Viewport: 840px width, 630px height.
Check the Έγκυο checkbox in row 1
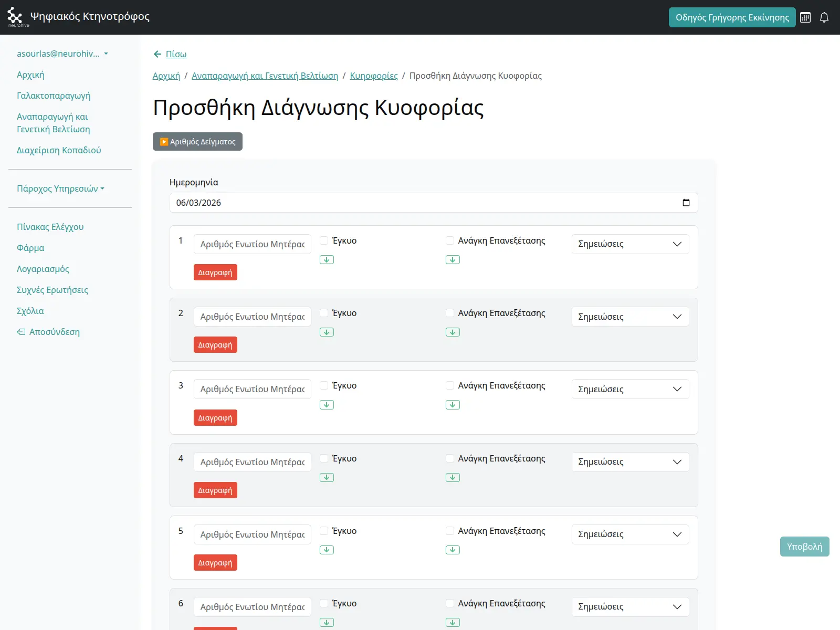click(324, 240)
